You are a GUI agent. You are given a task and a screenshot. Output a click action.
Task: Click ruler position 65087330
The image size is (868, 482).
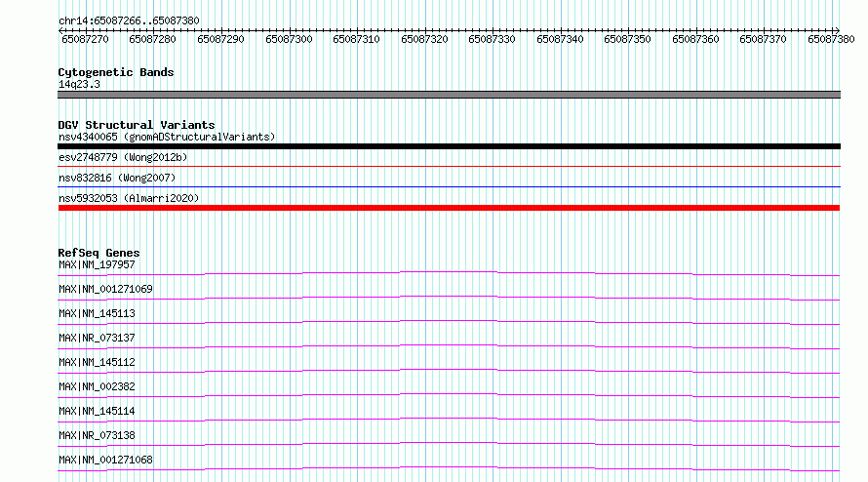pos(492,39)
